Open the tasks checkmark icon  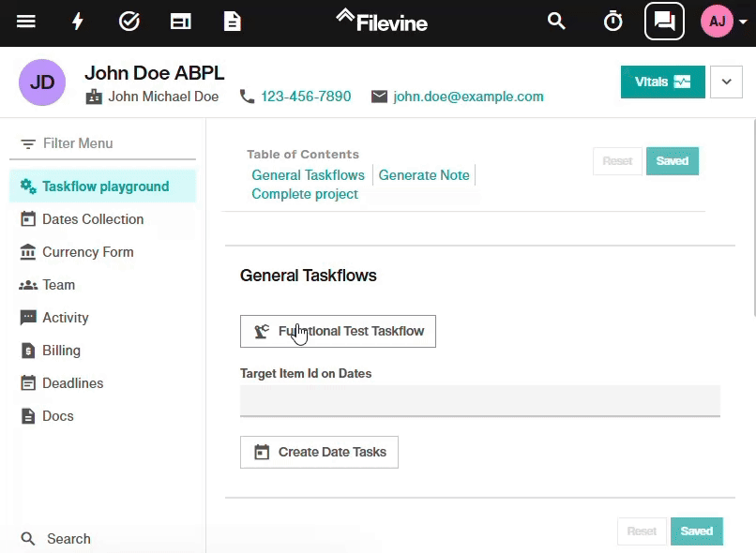coord(129,22)
